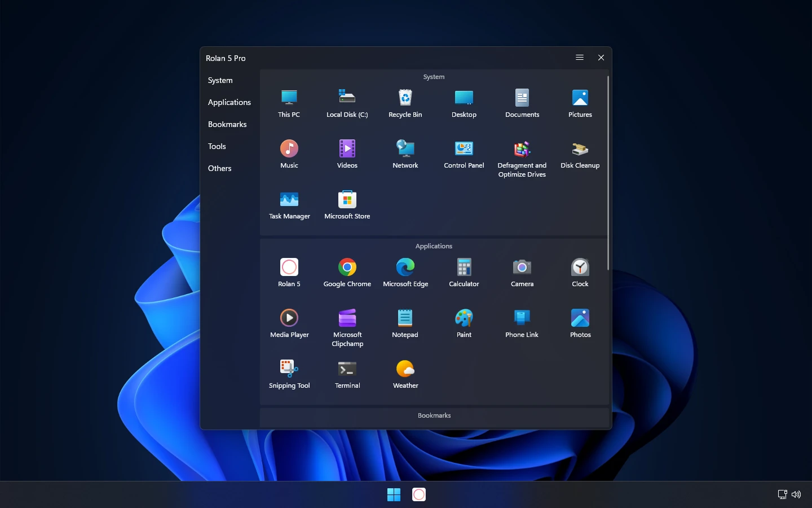Launch Defragment and Optimize Drives
812x508 pixels.
tap(522, 158)
